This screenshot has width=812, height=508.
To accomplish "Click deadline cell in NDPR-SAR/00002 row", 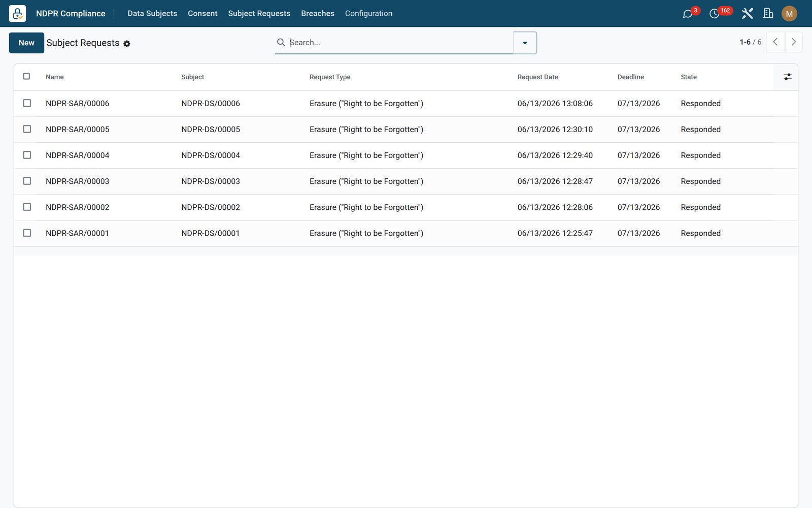I will pos(638,207).
